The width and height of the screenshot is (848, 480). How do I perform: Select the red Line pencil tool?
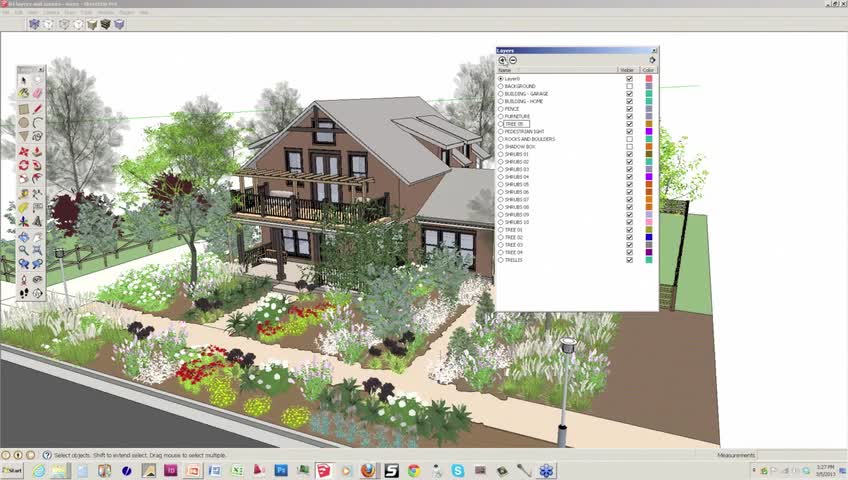tap(37, 109)
